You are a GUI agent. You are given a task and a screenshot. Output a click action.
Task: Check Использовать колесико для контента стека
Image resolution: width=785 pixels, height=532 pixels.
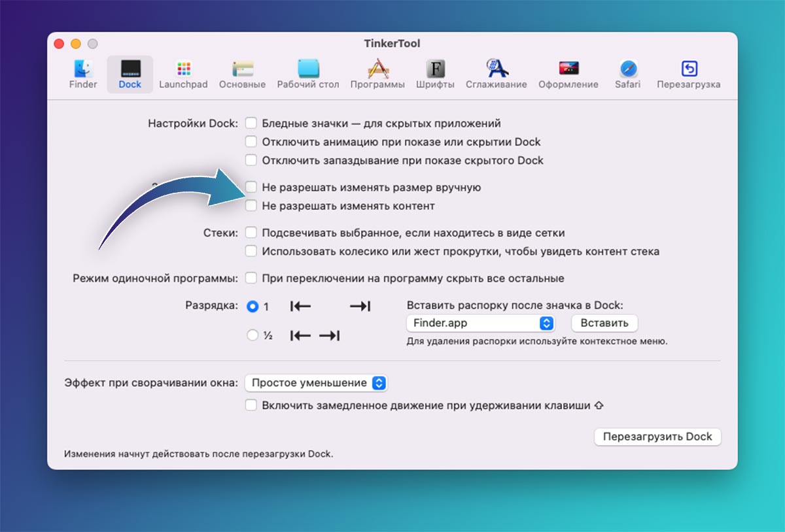point(251,251)
